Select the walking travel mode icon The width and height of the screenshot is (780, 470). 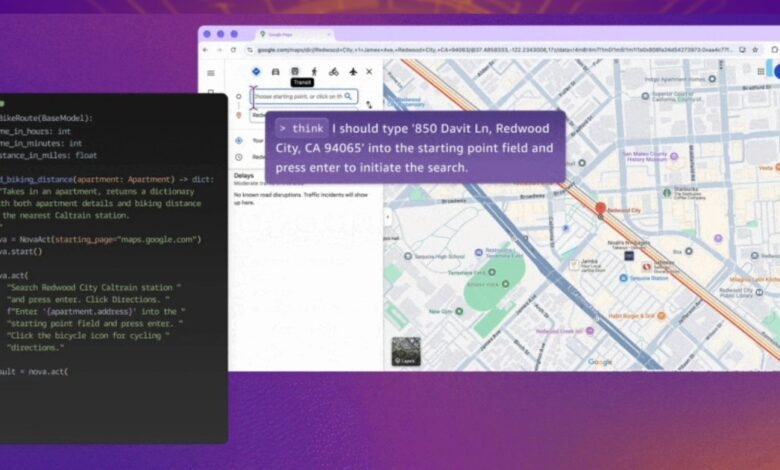(x=314, y=71)
